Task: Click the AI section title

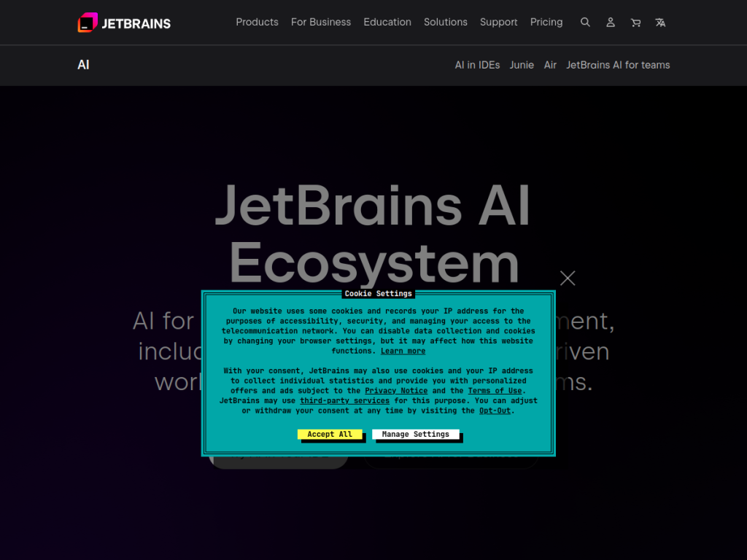Action: click(83, 65)
